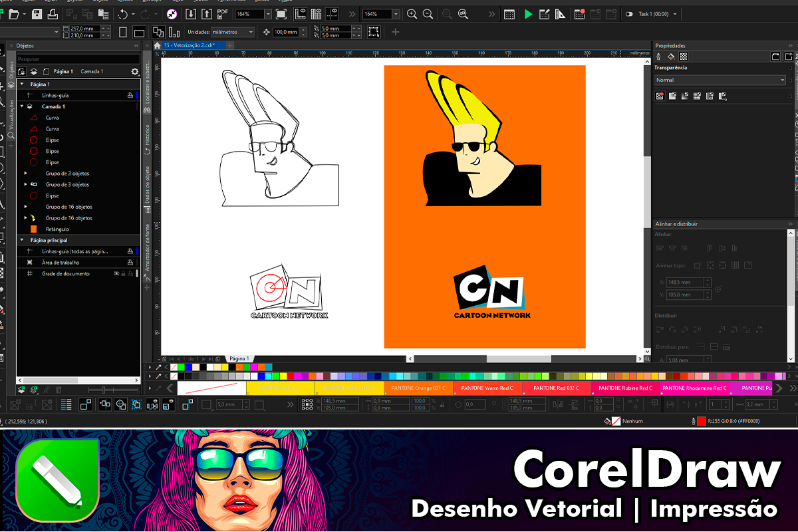
Task: Toggle the Task 1 recording switch
Action: (629, 14)
